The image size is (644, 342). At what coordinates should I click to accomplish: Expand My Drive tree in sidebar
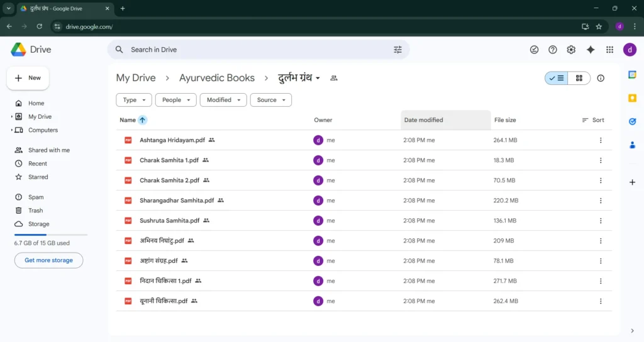click(x=11, y=117)
